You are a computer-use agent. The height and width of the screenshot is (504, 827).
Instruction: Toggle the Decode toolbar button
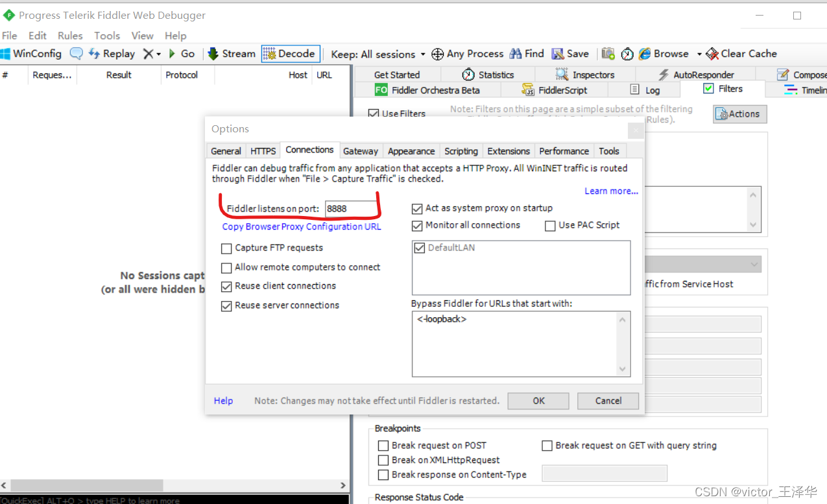[x=291, y=54]
